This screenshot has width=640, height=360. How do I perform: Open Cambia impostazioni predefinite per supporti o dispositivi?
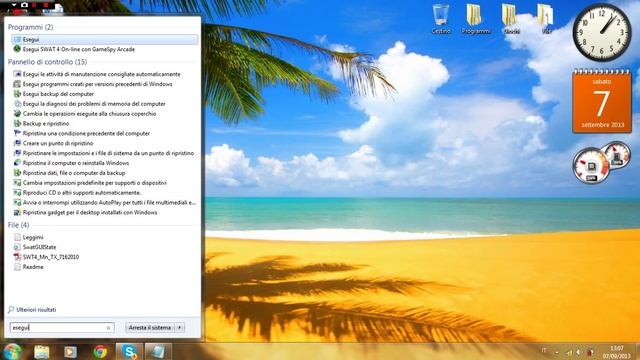tap(95, 183)
